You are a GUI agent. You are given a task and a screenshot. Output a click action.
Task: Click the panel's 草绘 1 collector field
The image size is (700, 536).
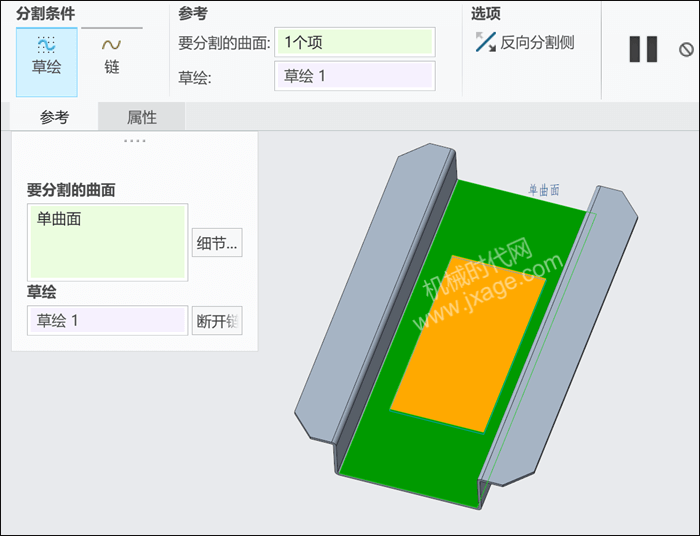108,320
